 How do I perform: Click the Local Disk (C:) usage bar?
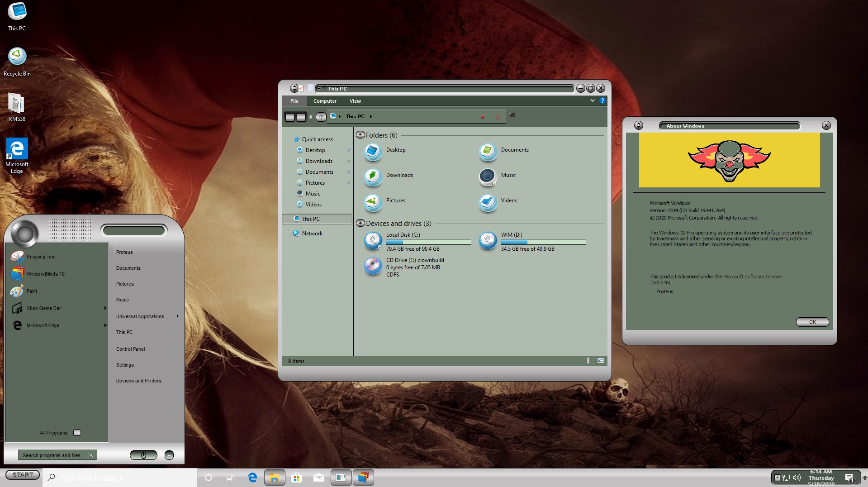coord(428,242)
